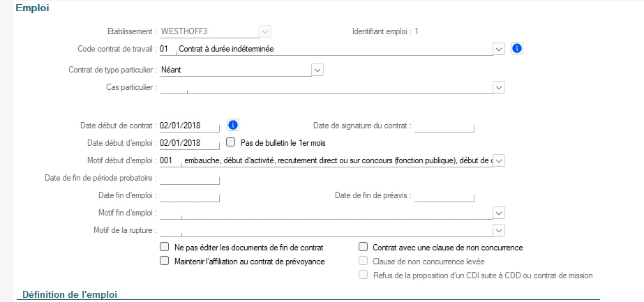Click the Date début de contrat field
Viewport: 644px width, 302px height.
click(189, 126)
